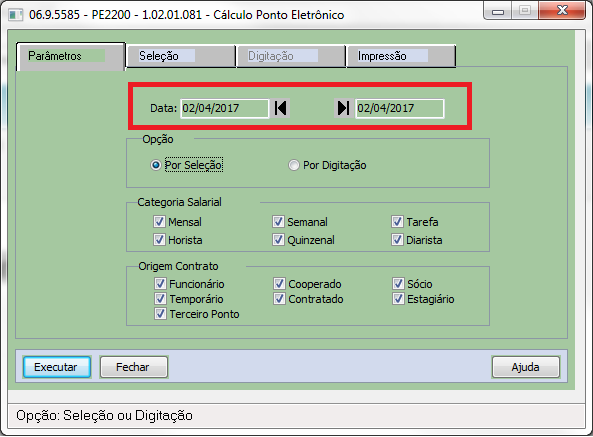Toggle the Terceiro Ponto checkbox
The width and height of the screenshot is (593, 437).
click(160, 314)
